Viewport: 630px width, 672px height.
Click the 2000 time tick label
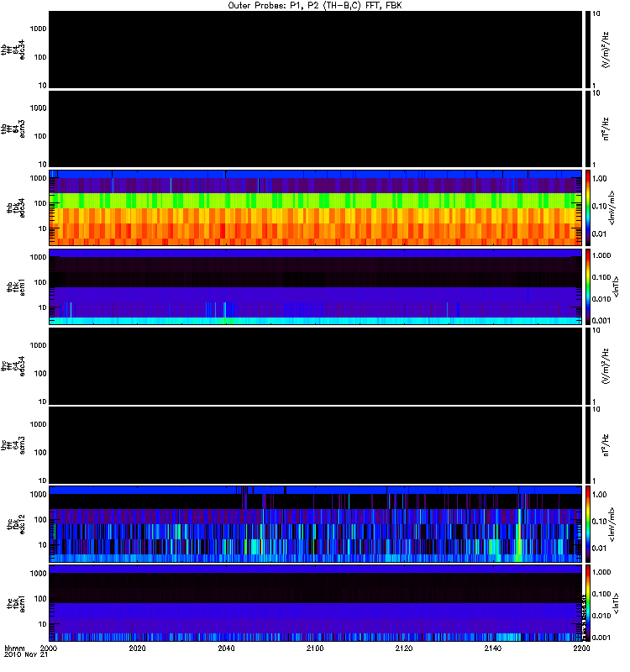(49, 649)
